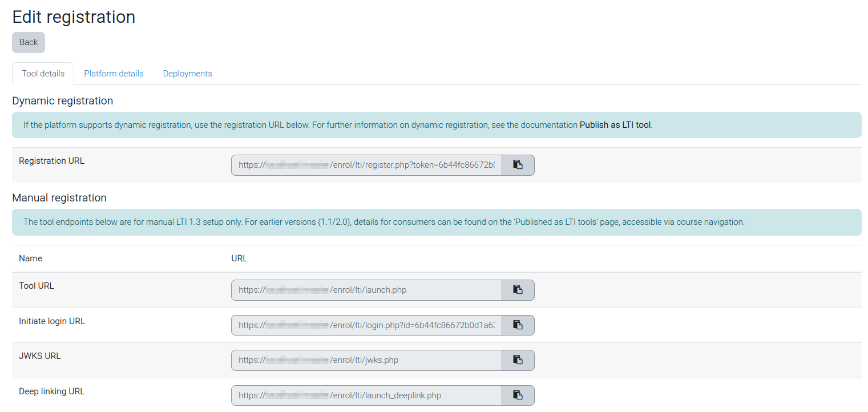
Task: Click the Name column header
Action: click(31, 258)
